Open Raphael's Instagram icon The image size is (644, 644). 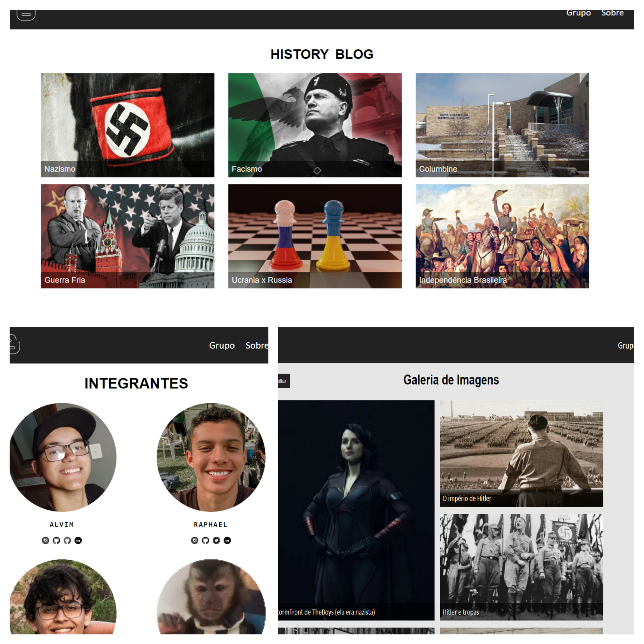tap(195, 540)
